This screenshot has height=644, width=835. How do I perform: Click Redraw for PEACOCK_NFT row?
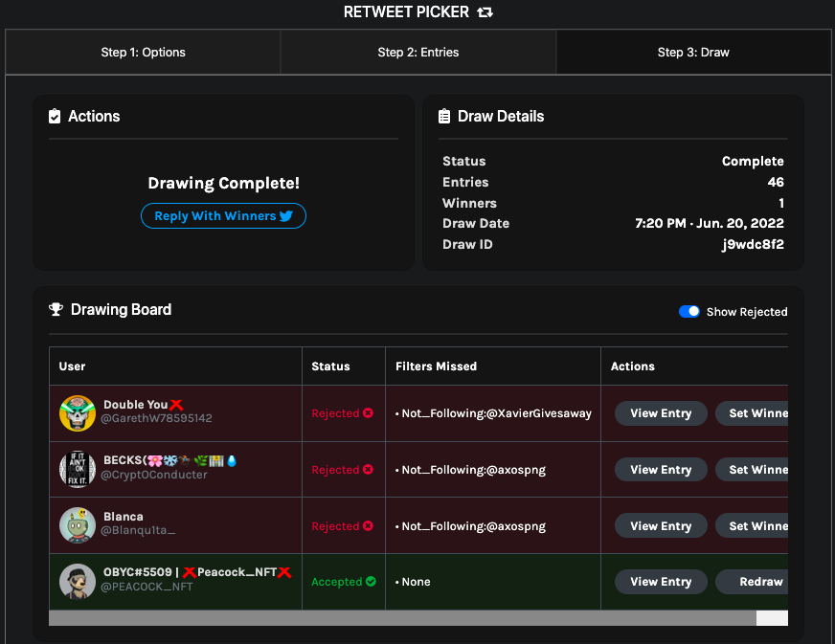pos(752,582)
